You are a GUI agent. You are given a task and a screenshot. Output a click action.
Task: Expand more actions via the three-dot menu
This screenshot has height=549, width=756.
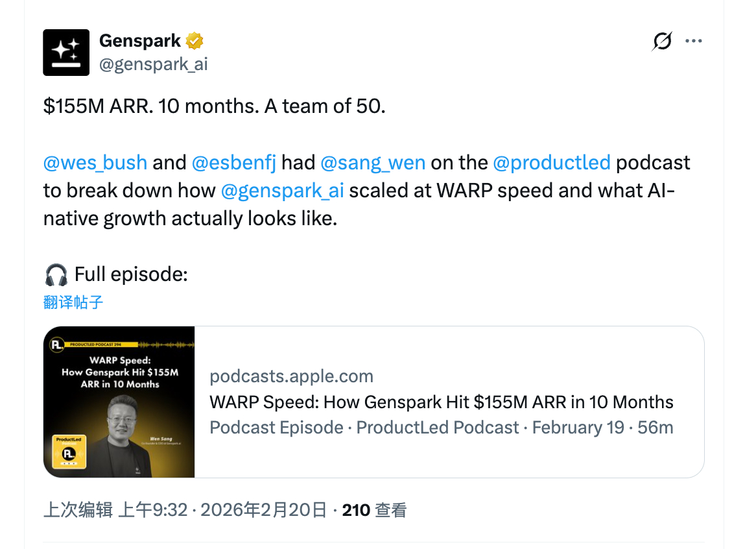694,40
